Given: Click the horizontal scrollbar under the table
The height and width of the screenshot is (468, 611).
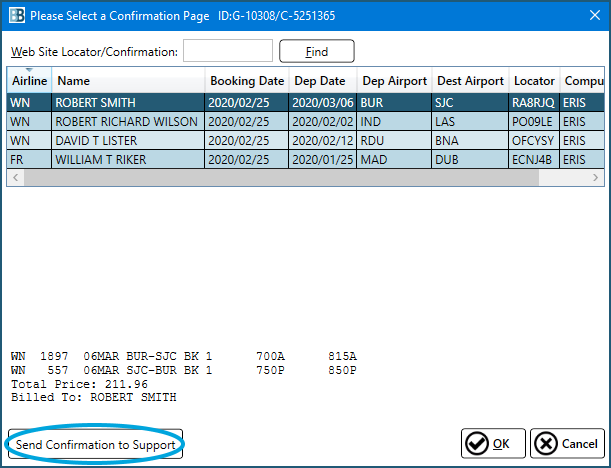Looking at the screenshot, I should tap(280, 178).
